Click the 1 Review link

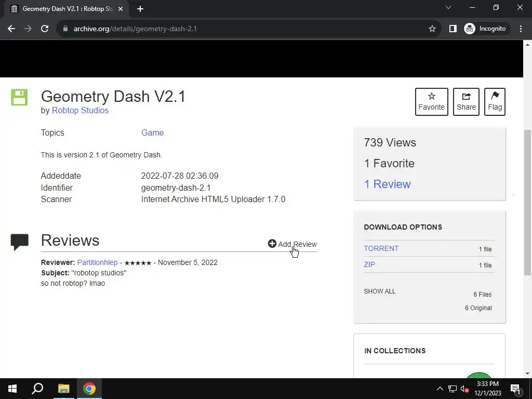(x=387, y=184)
